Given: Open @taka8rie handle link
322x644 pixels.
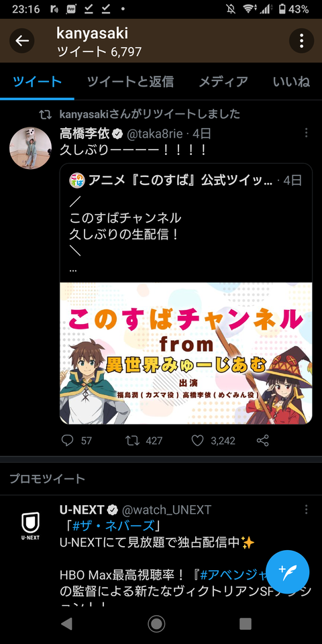Looking at the screenshot, I should coord(154,133).
